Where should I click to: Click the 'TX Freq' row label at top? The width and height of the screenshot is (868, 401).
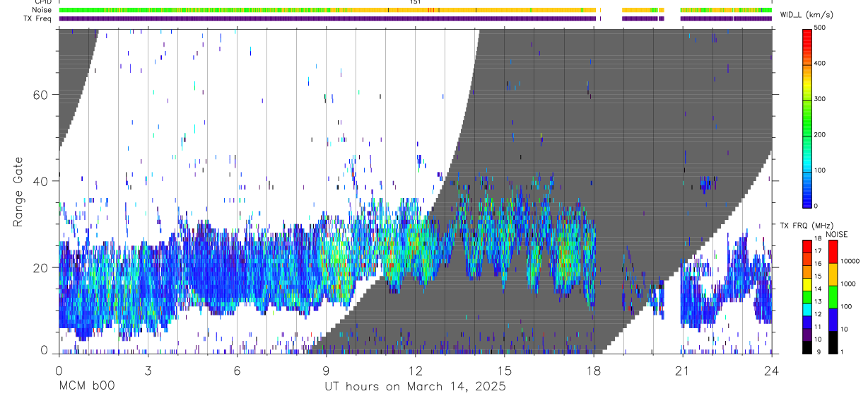(38, 18)
